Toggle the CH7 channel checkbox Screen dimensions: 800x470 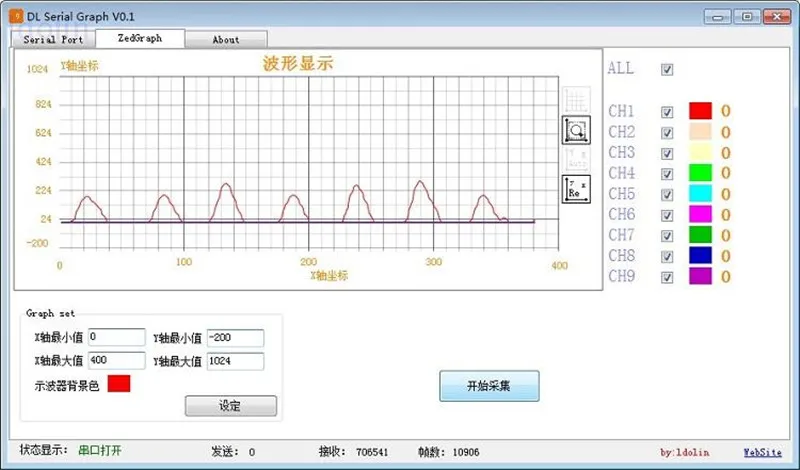click(x=667, y=236)
